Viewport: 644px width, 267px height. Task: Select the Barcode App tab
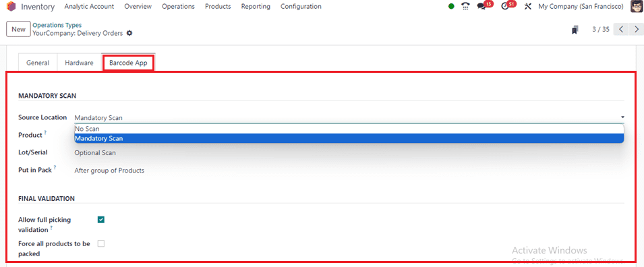[x=128, y=63]
